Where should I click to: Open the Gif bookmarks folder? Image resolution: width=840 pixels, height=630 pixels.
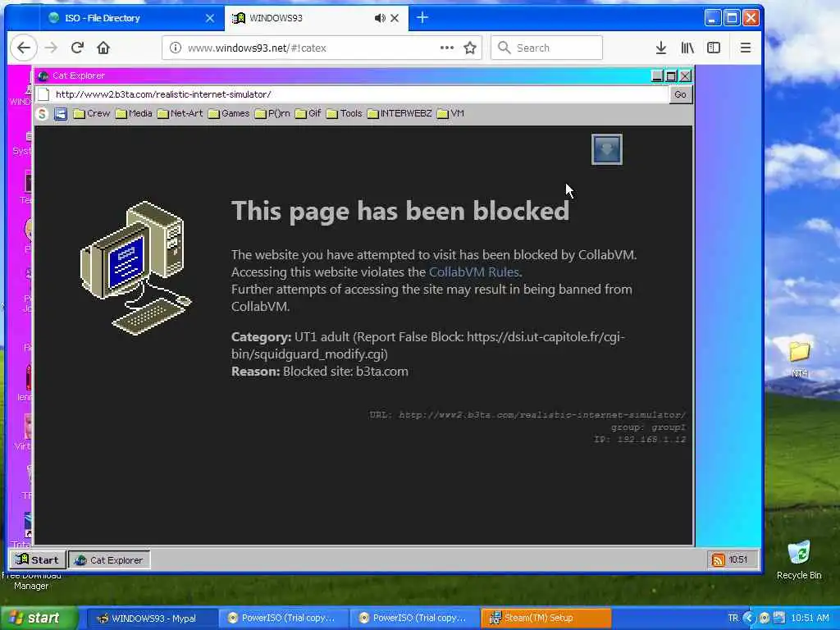[308, 113]
